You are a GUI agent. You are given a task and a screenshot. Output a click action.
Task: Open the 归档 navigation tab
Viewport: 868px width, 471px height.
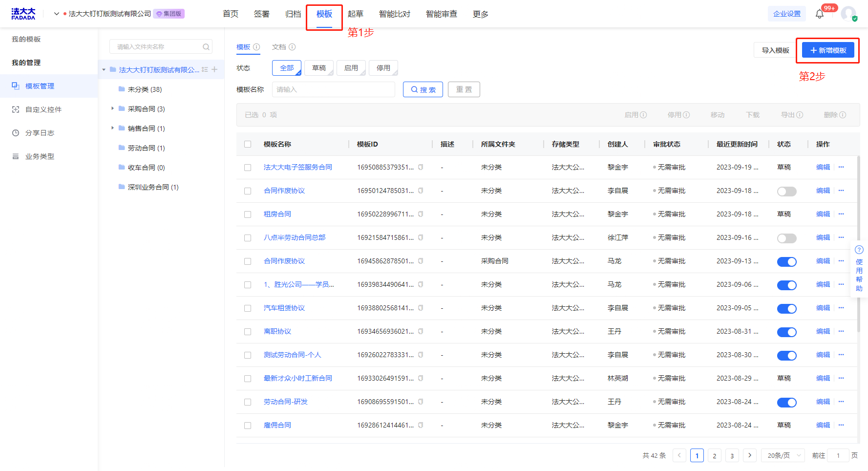point(293,14)
